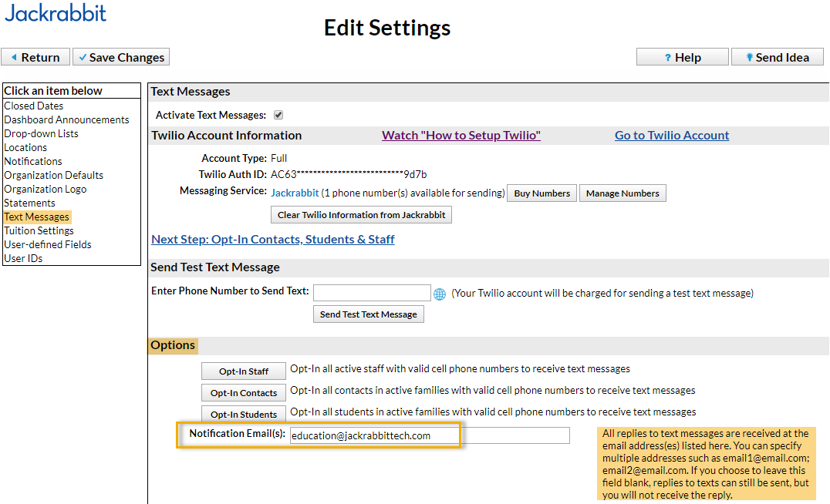Click the Jackrabbit messaging service link
Screen dimensions: 830x504
click(x=295, y=193)
